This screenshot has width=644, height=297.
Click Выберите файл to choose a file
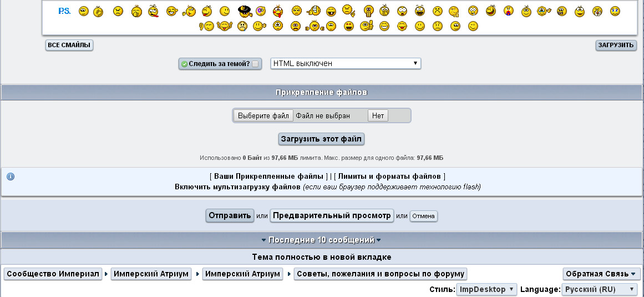[x=263, y=115]
